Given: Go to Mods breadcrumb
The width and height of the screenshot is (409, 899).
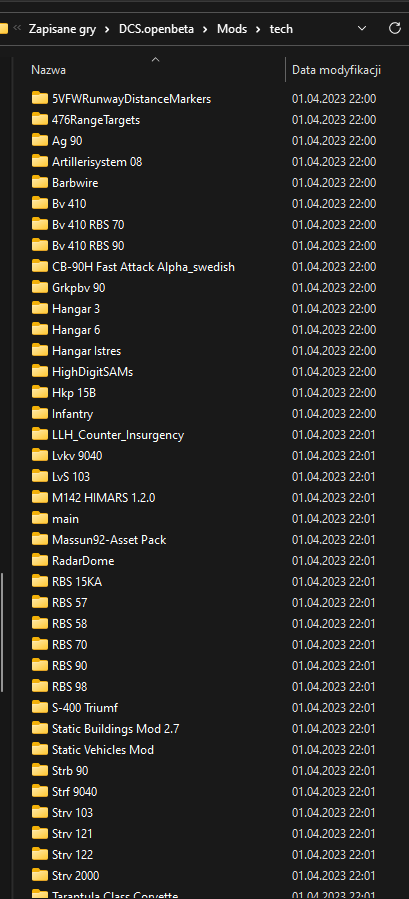Looking at the screenshot, I should 232,29.
